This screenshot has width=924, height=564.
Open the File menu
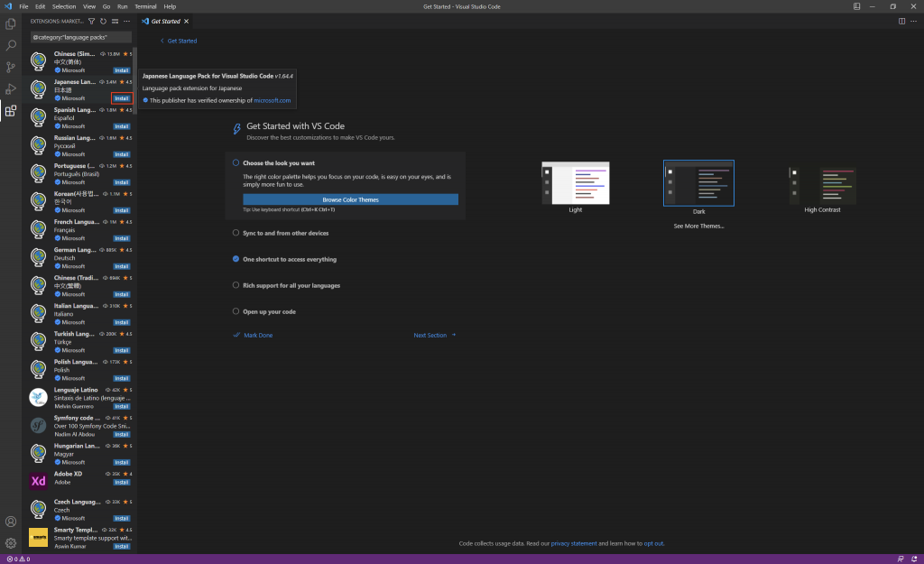pos(23,6)
